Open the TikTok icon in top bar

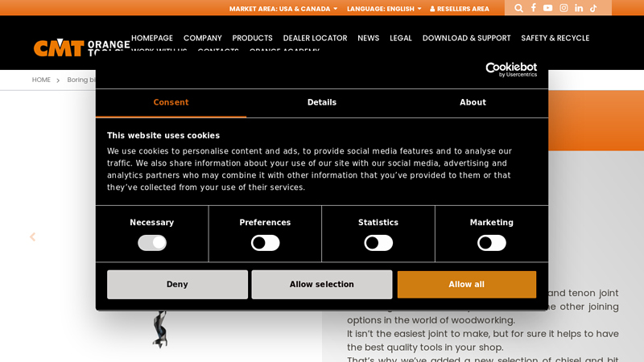(593, 8)
